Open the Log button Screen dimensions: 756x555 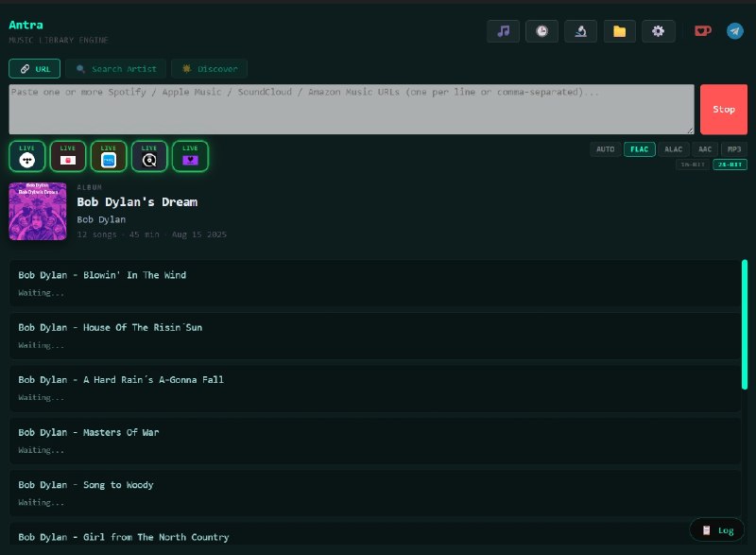coord(717,530)
